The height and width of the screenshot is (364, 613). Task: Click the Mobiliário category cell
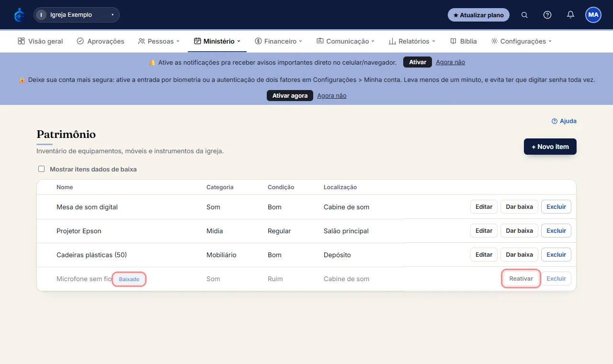tap(221, 255)
